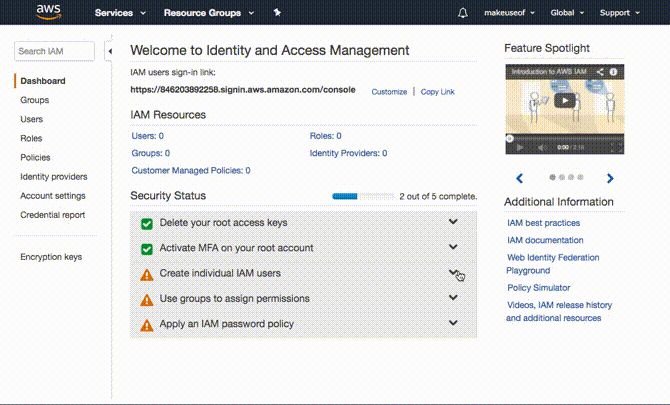The height and width of the screenshot is (405, 670).
Task: Click the video share icon
Action: (600, 72)
